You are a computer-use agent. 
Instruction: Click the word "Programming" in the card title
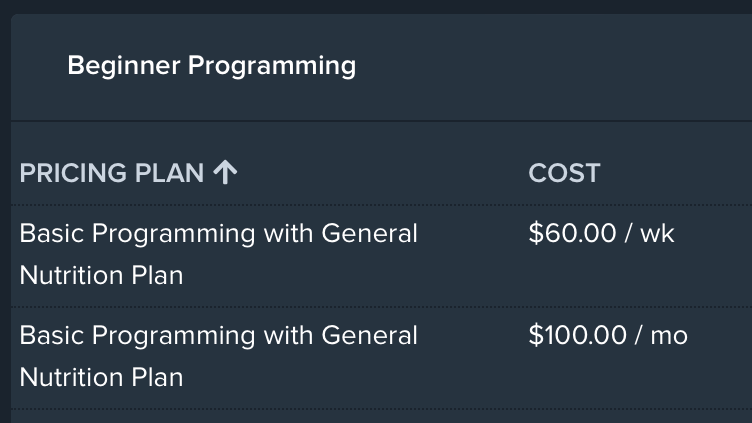tap(272, 66)
